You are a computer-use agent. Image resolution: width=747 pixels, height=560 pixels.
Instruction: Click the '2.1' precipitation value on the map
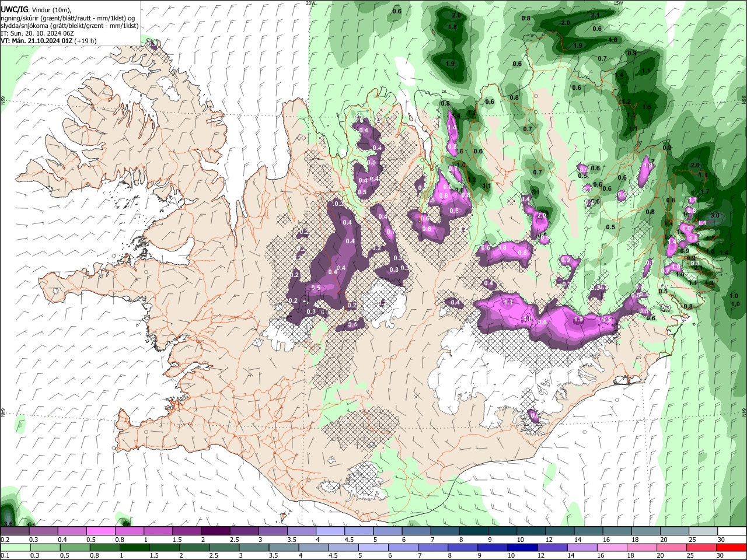coord(595,15)
